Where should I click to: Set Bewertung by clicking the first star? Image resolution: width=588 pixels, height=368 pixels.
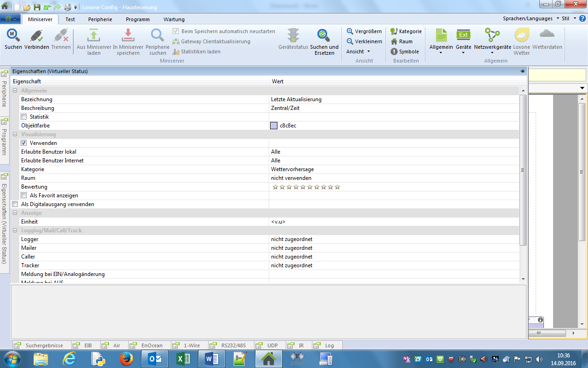tap(276, 187)
